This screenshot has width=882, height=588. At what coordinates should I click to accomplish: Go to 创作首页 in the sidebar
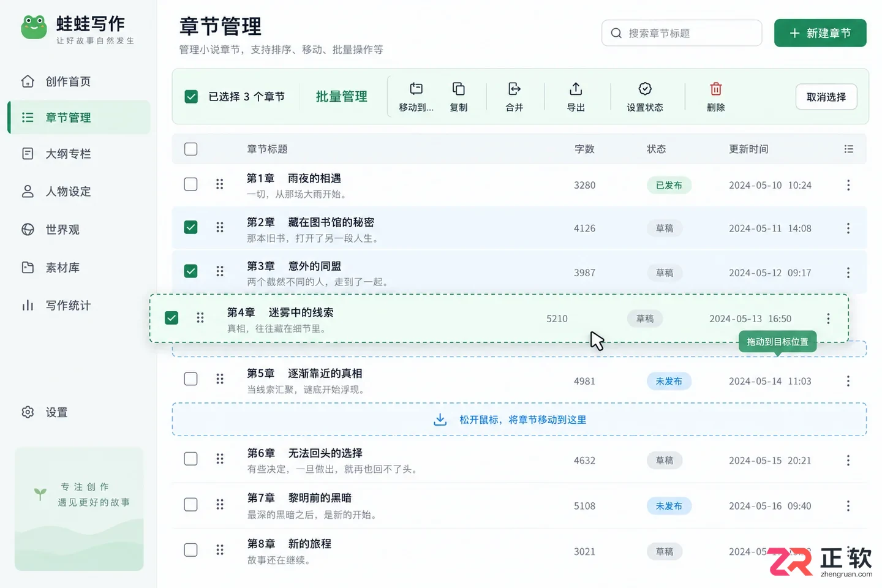[79, 81]
